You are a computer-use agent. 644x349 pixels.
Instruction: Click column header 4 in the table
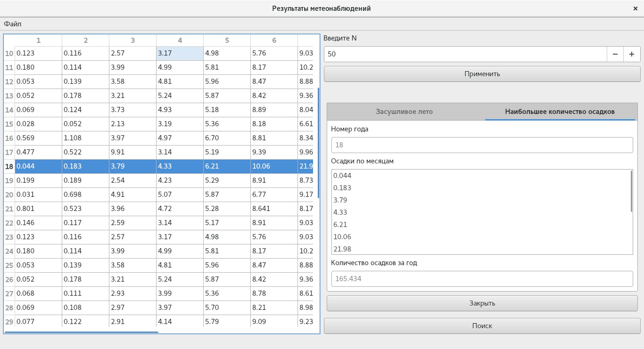click(180, 41)
